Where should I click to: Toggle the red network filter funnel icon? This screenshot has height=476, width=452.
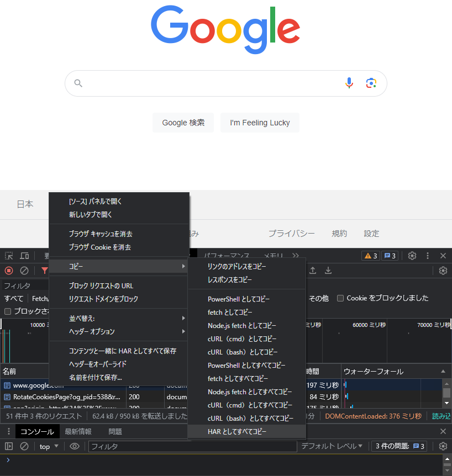pos(45,271)
